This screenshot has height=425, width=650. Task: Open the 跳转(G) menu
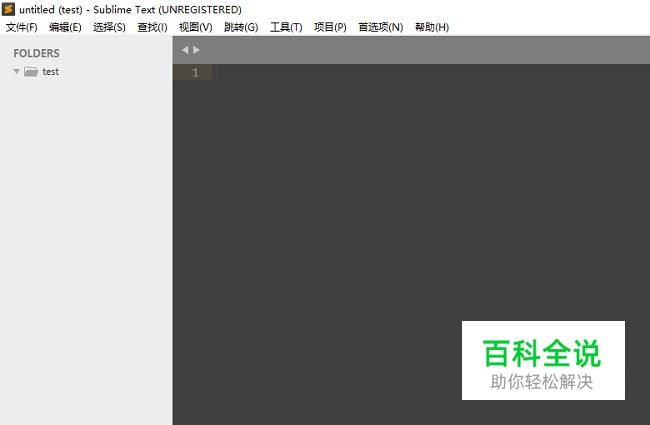(x=241, y=27)
